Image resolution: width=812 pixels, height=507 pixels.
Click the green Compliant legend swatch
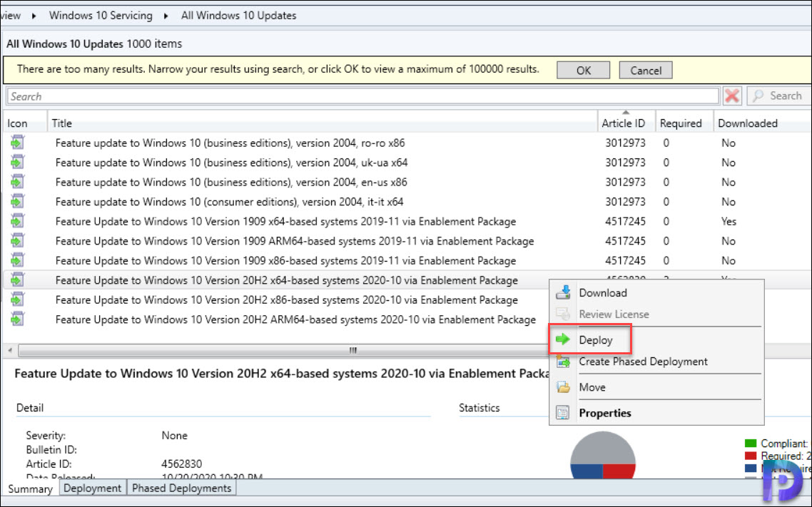click(751, 444)
